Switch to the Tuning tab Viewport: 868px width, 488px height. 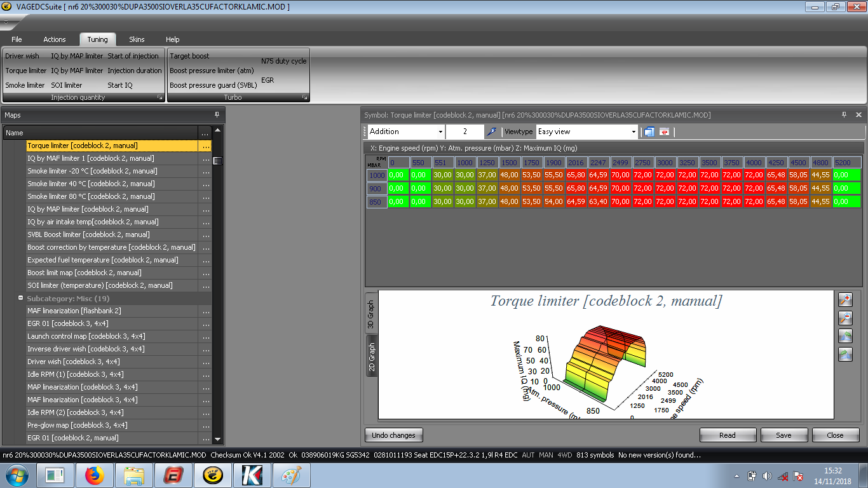[97, 39]
